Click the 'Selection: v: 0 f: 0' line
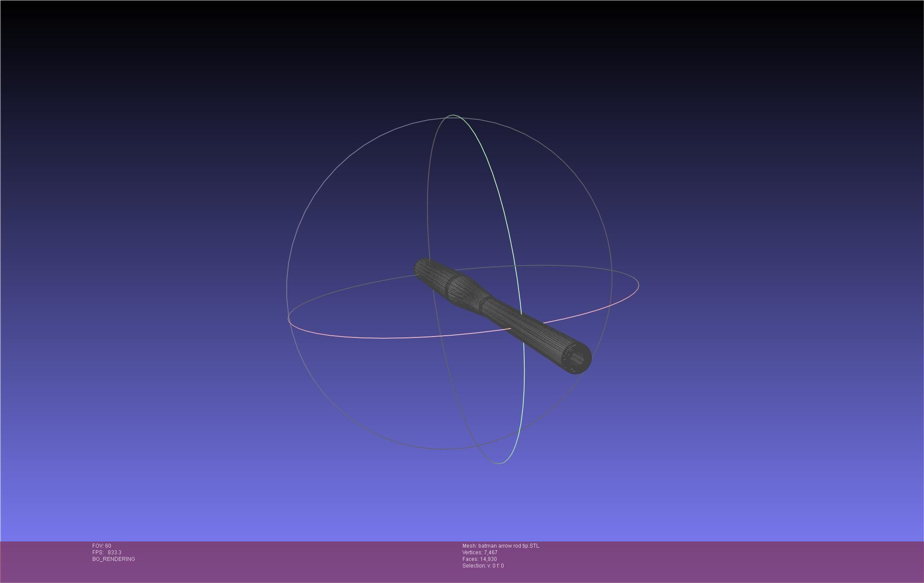Viewport: 924px width, 583px height. click(x=483, y=566)
